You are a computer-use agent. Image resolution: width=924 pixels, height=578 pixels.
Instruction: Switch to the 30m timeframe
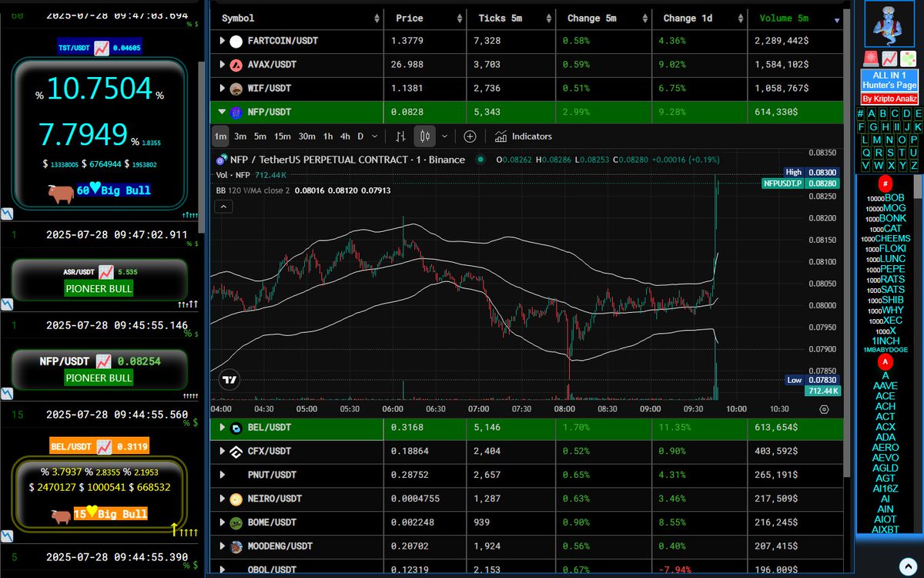pyautogui.click(x=306, y=136)
